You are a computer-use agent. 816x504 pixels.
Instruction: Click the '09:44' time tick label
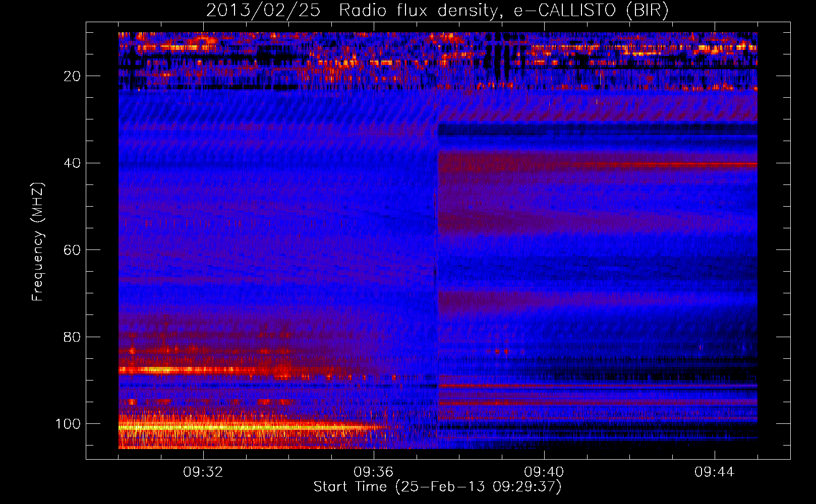pos(715,472)
